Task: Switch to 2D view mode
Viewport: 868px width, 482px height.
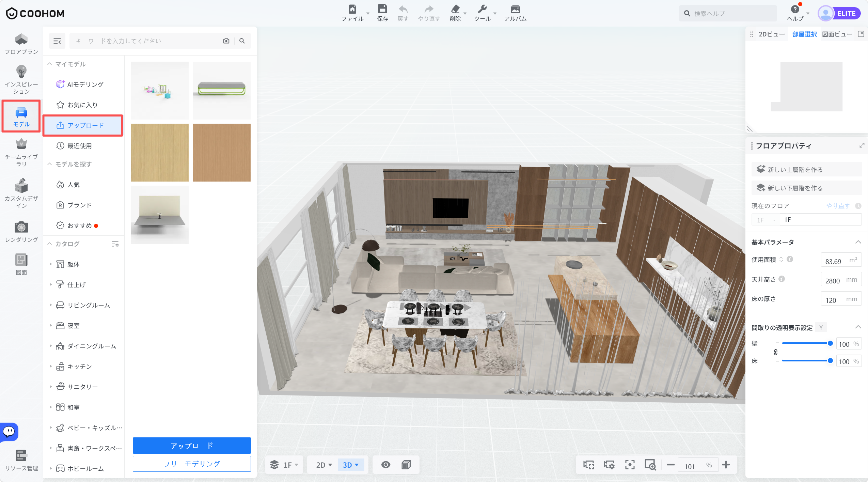Action: pos(323,465)
